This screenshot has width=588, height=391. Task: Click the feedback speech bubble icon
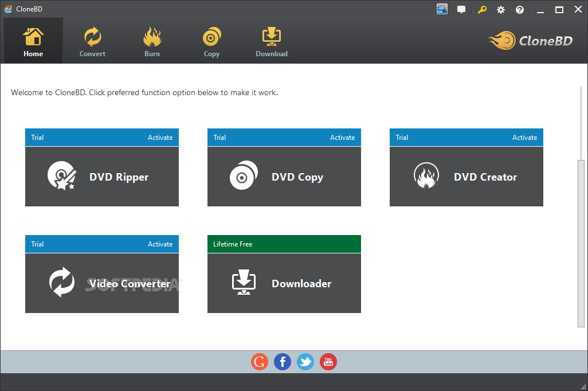coord(461,10)
